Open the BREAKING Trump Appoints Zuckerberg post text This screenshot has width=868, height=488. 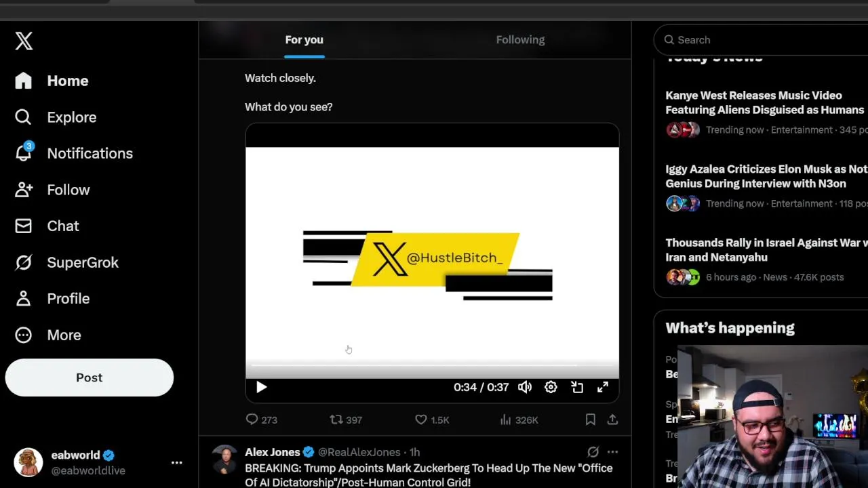(x=429, y=475)
